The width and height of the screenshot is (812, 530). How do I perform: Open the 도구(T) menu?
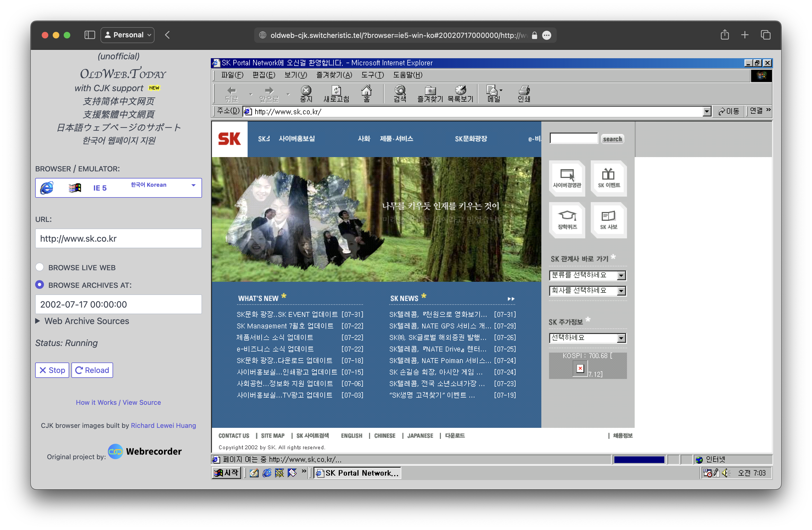(x=372, y=75)
